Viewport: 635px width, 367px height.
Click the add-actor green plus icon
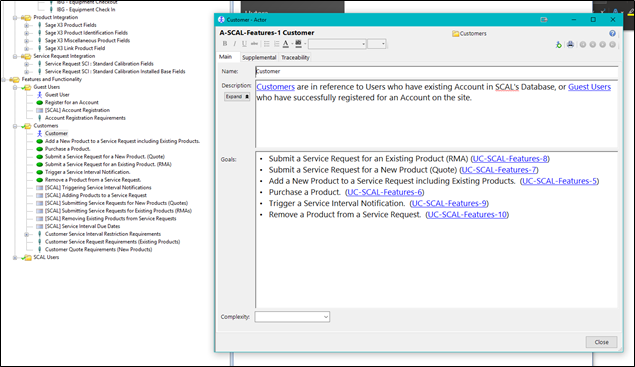559,45
